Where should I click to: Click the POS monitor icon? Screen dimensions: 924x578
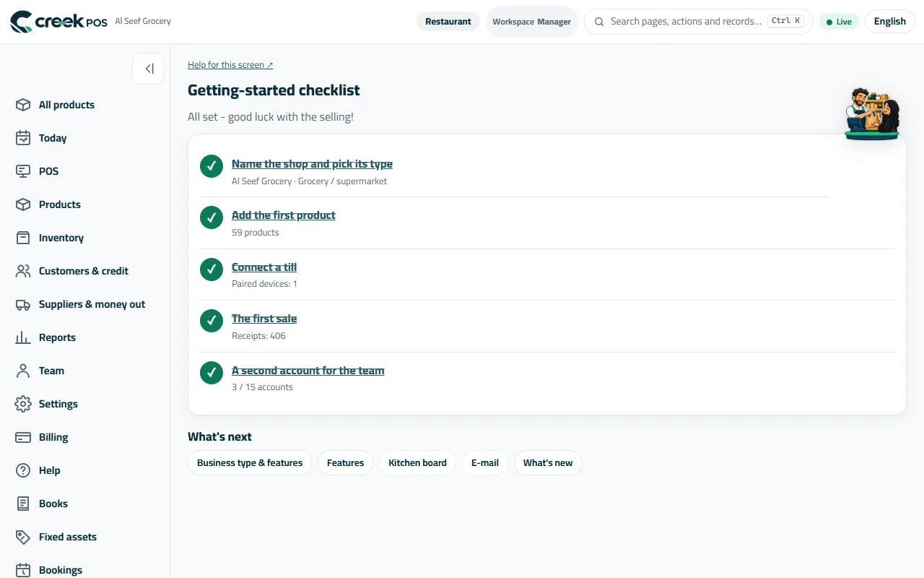click(23, 171)
